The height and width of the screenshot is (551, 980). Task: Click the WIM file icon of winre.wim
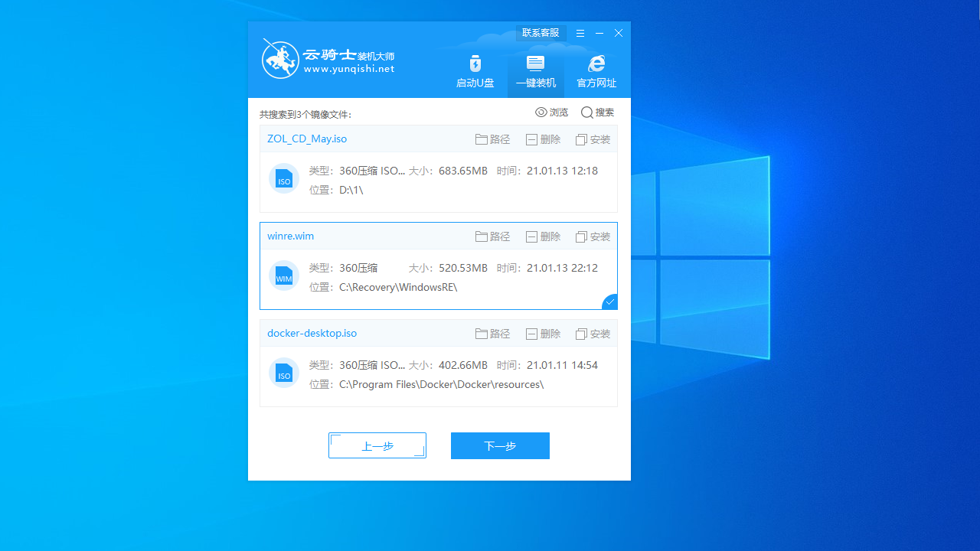284,275
